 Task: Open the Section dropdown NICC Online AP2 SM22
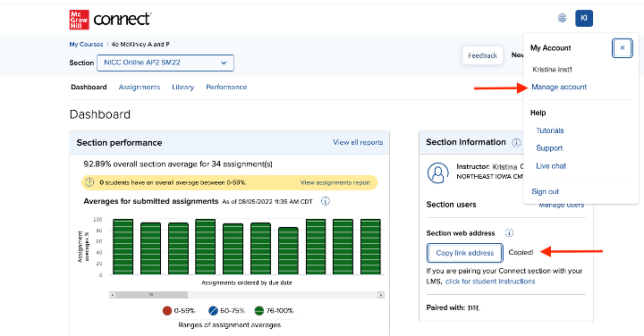pos(165,63)
